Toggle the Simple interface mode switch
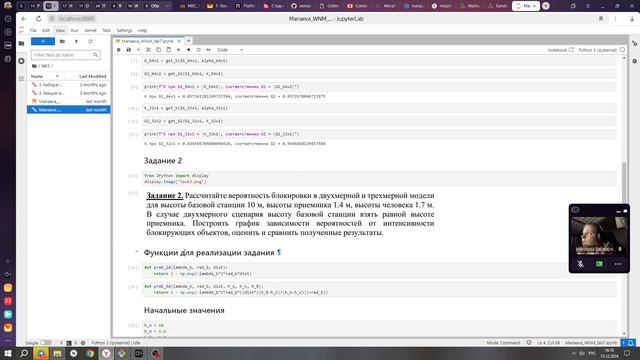This screenshot has width=640, height=360. [x=45, y=343]
